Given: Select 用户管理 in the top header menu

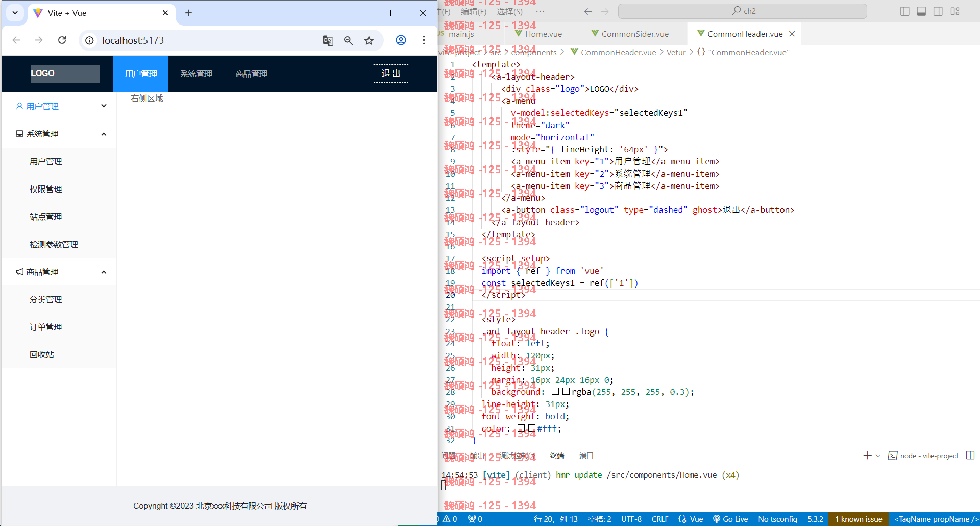Looking at the screenshot, I should point(141,74).
